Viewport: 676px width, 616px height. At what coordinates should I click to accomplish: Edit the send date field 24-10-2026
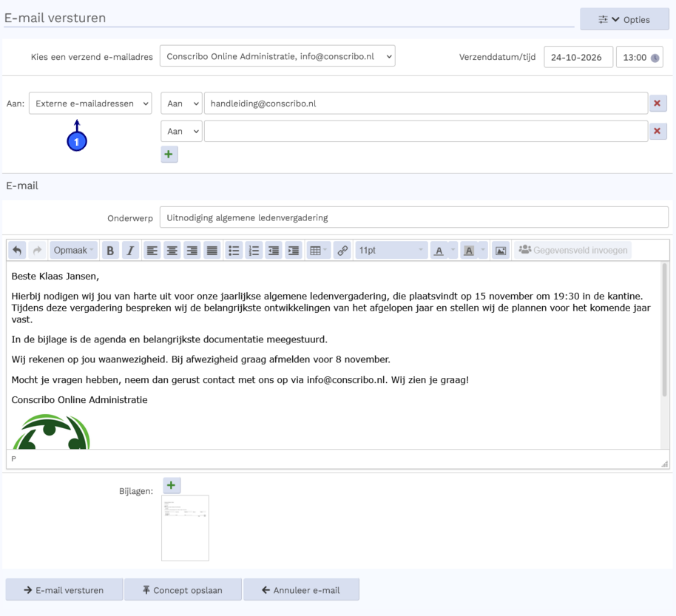click(578, 58)
